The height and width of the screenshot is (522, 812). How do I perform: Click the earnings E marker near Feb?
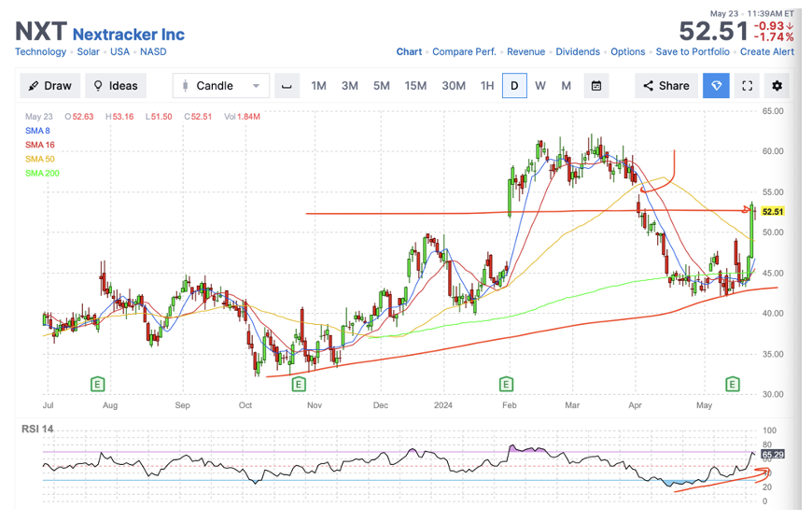506,384
